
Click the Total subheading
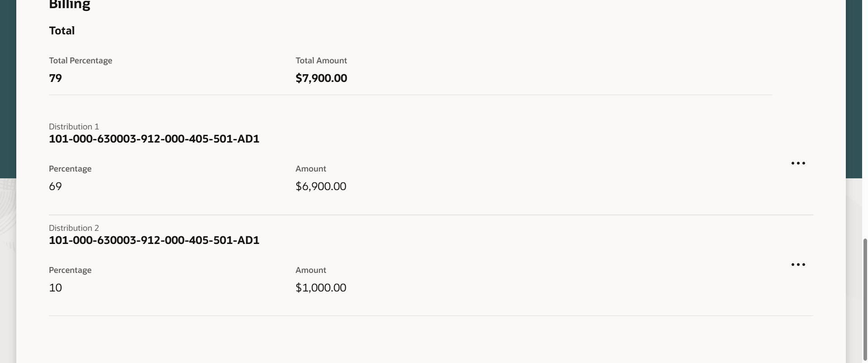(62, 31)
